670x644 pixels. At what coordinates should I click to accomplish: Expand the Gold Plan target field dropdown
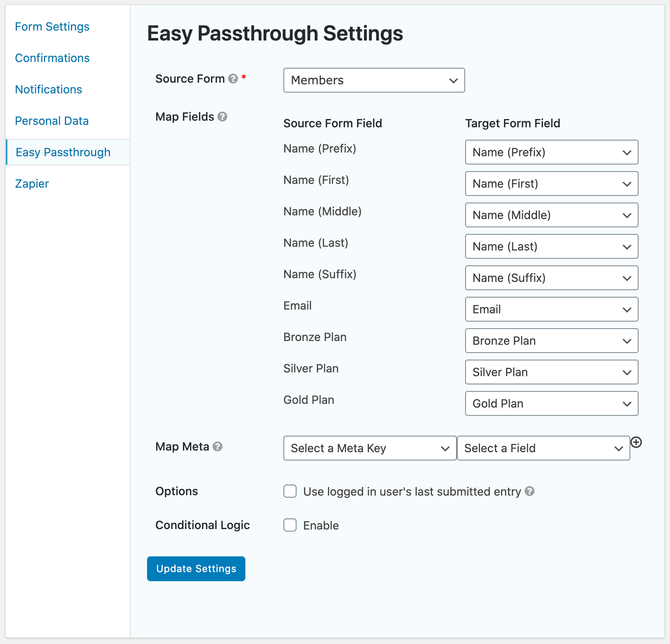(x=552, y=403)
